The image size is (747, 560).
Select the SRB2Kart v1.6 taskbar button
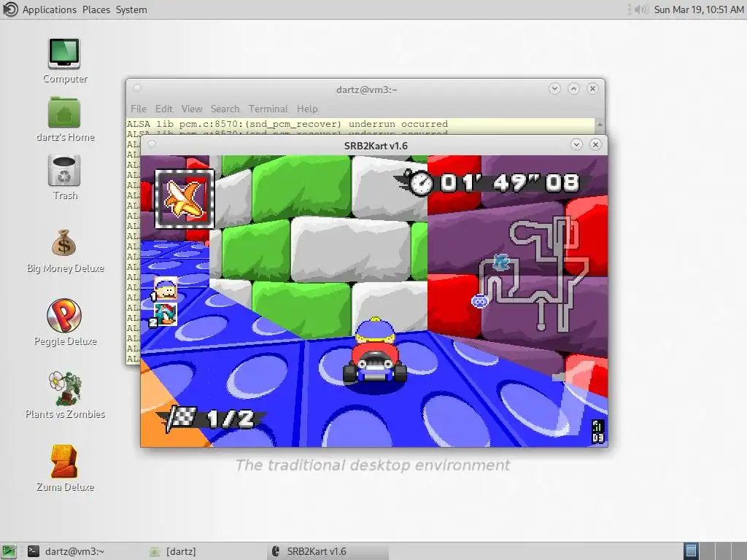pyautogui.click(x=328, y=551)
